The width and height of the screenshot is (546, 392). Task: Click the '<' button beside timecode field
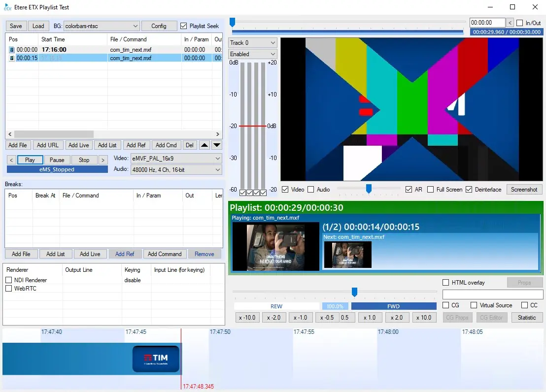(x=510, y=23)
